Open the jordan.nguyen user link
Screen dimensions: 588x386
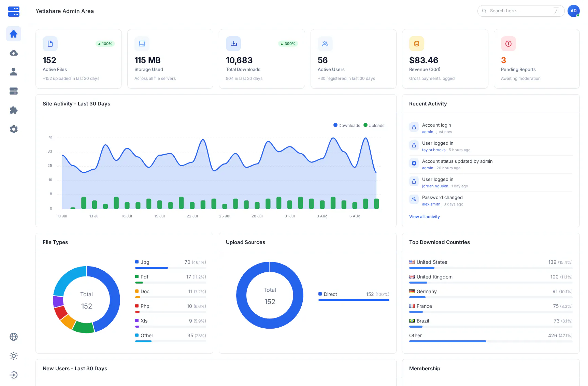[x=435, y=186]
